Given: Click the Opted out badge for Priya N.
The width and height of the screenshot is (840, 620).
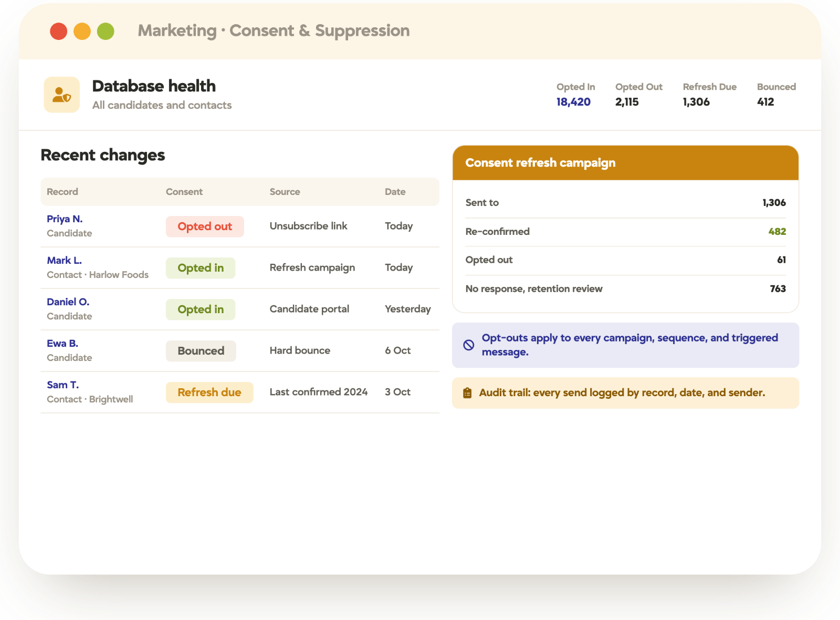Looking at the screenshot, I should point(205,226).
